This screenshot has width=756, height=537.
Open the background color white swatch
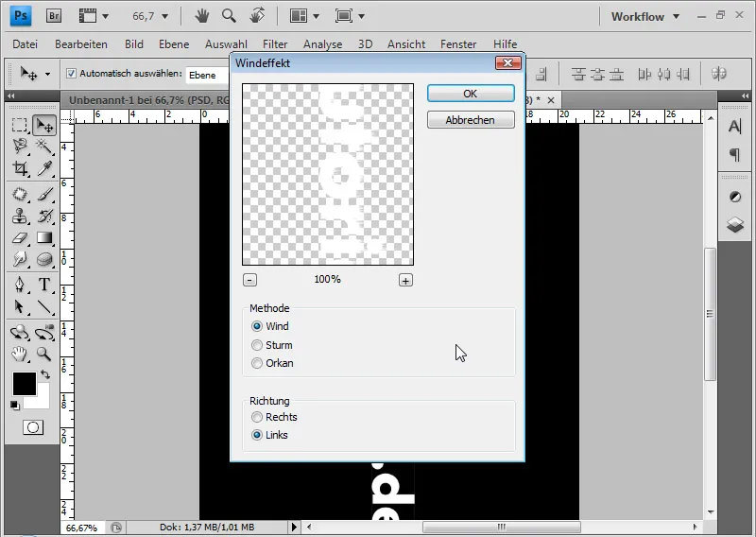pos(43,401)
